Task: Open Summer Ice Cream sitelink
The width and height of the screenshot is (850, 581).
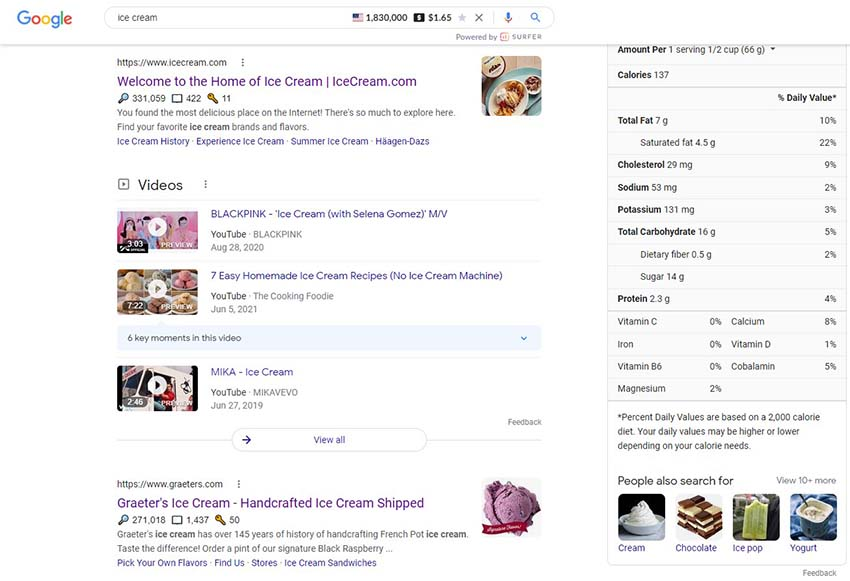Action: point(330,141)
